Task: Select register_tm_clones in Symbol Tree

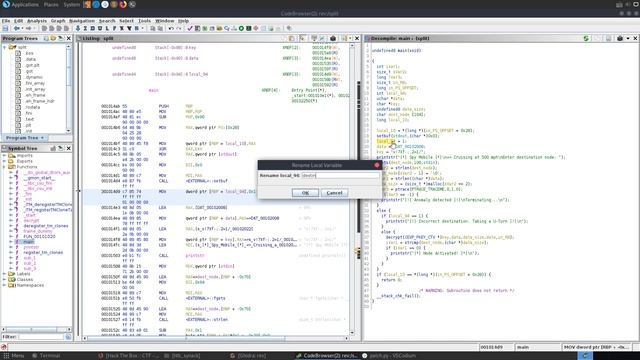Action: click(x=43, y=253)
